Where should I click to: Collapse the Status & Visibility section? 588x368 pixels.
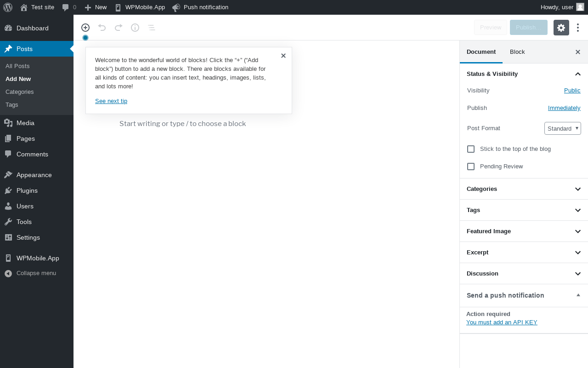click(524, 74)
